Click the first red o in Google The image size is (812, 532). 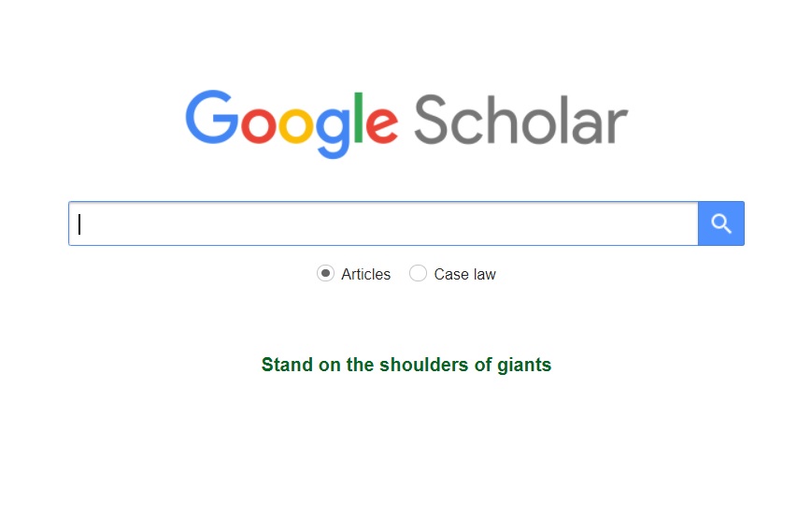(258, 125)
